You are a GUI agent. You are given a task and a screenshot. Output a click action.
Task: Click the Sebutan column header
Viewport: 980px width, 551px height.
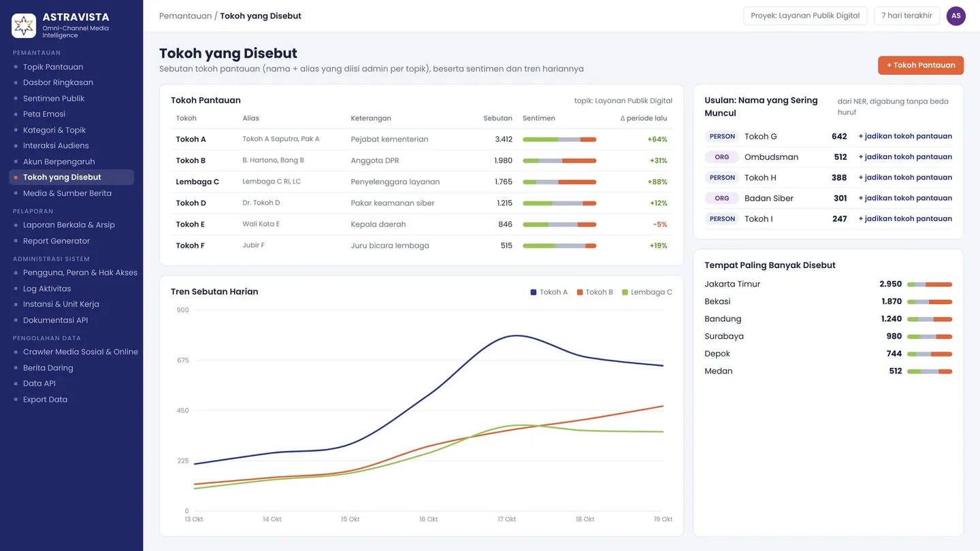pos(497,118)
